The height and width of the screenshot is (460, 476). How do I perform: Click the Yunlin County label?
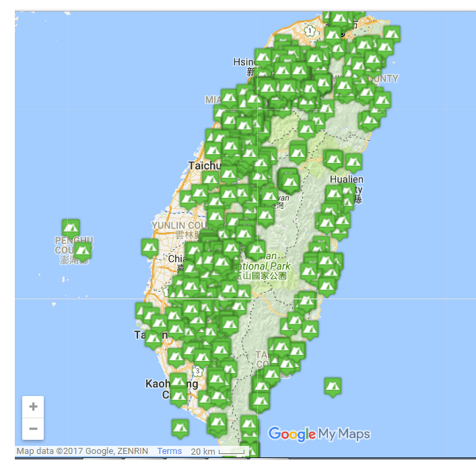coord(168,225)
